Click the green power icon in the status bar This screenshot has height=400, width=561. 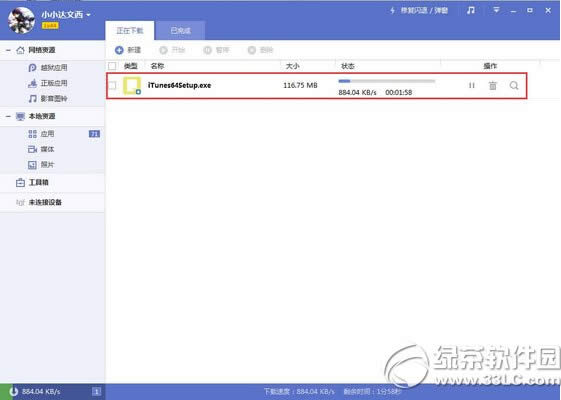coord(14,392)
